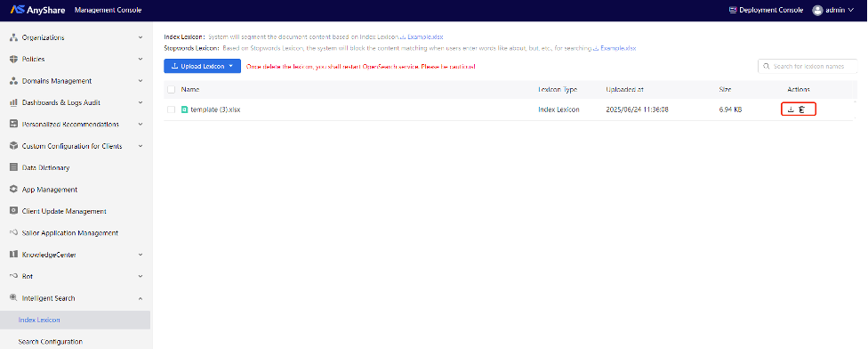Open the Upload Lexicon dropdown arrow

click(231, 67)
